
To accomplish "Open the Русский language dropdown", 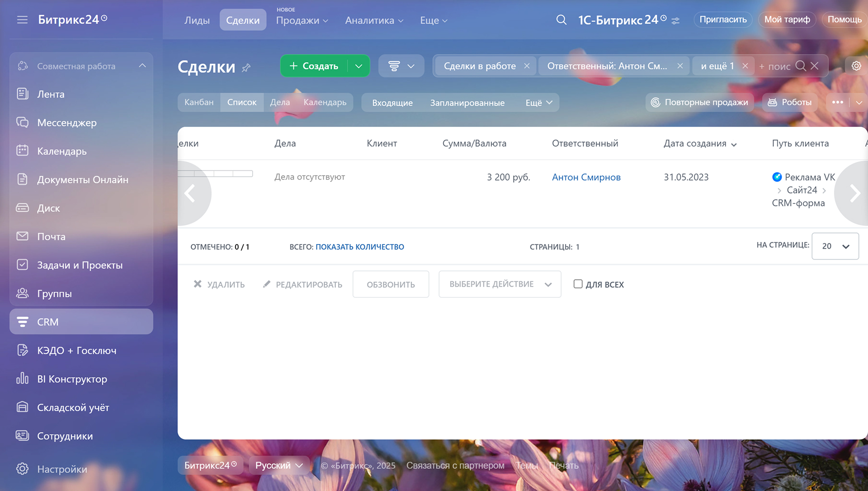I will tap(279, 465).
